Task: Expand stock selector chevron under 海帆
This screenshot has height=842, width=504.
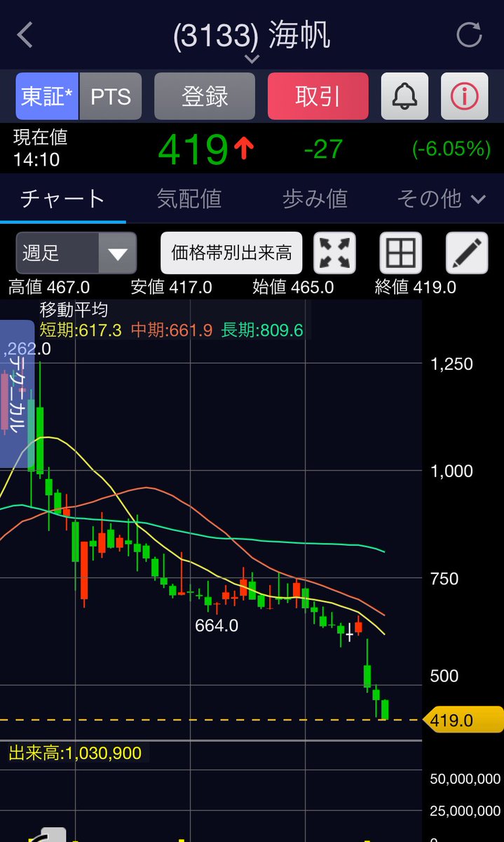Action: 252,59
